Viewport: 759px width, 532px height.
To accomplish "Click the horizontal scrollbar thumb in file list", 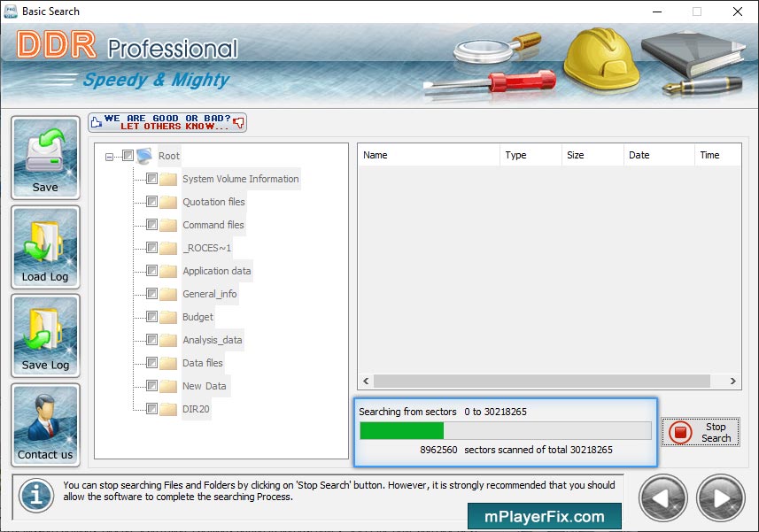I will [x=542, y=382].
